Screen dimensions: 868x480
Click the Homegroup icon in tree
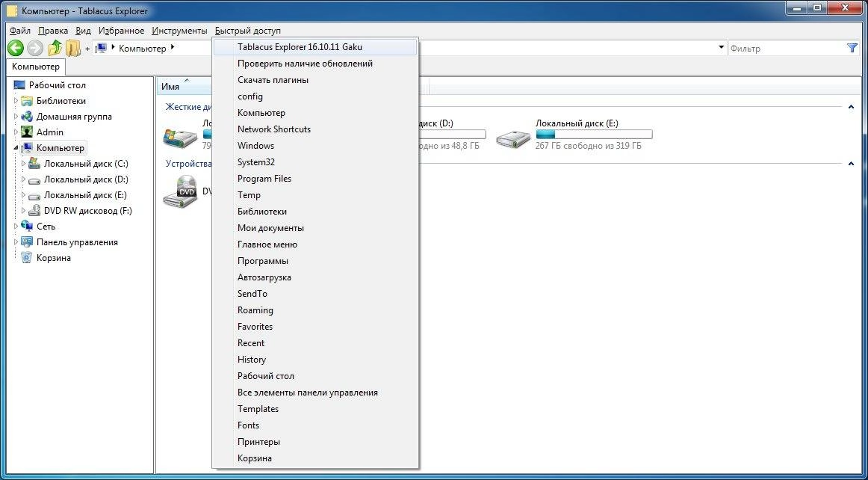click(x=27, y=117)
